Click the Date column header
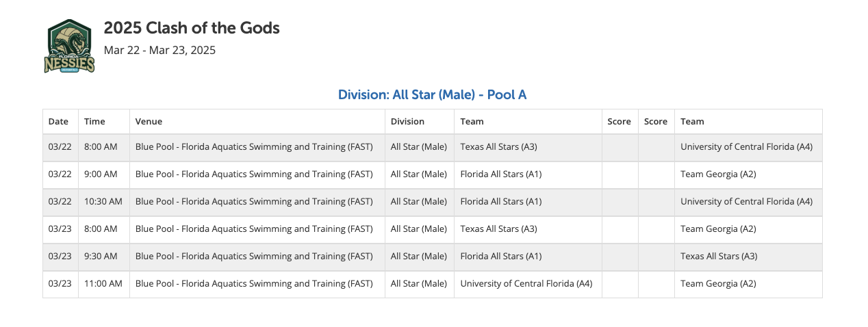Viewport: 868px width, 327px height. [59, 121]
